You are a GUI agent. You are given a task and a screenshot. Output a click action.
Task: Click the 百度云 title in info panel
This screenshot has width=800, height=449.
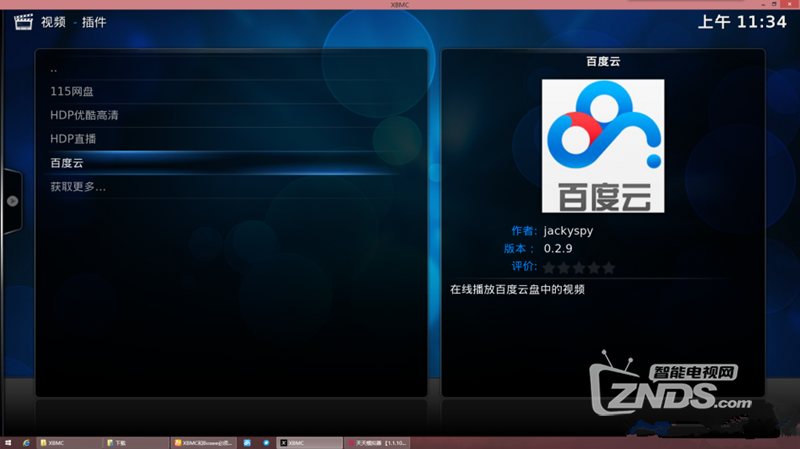point(603,61)
